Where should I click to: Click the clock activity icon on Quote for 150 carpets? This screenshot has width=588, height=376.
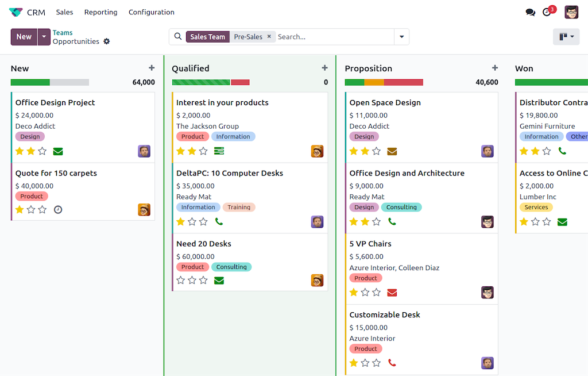58,209
